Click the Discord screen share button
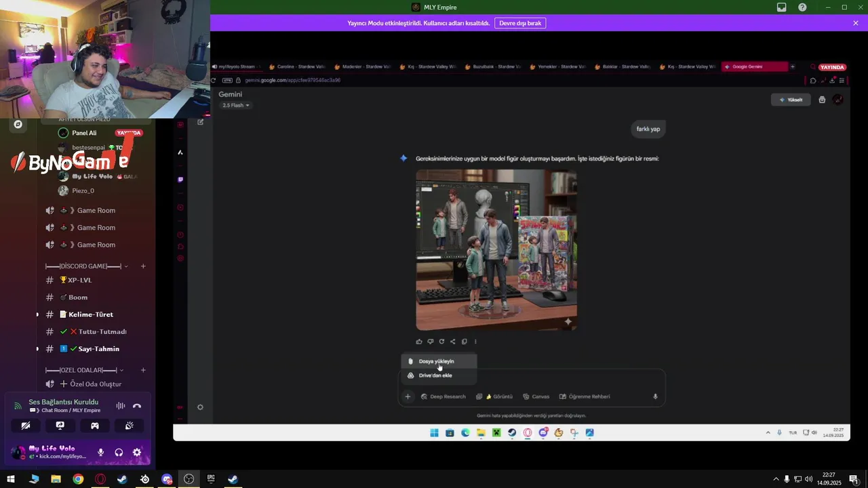This screenshot has height=488, width=868. point(60,426)
